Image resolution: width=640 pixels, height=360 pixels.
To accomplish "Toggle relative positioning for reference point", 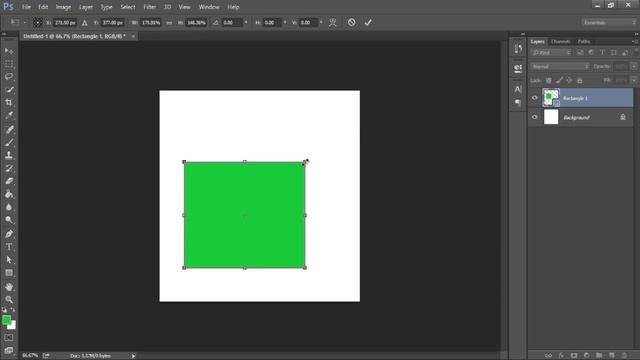I will pyautogui.click(x=84, y=22).
